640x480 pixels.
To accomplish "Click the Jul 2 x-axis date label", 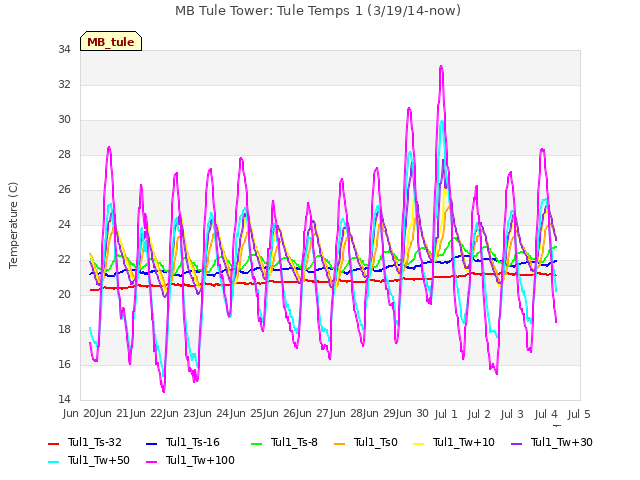I will tap(479, 414).
